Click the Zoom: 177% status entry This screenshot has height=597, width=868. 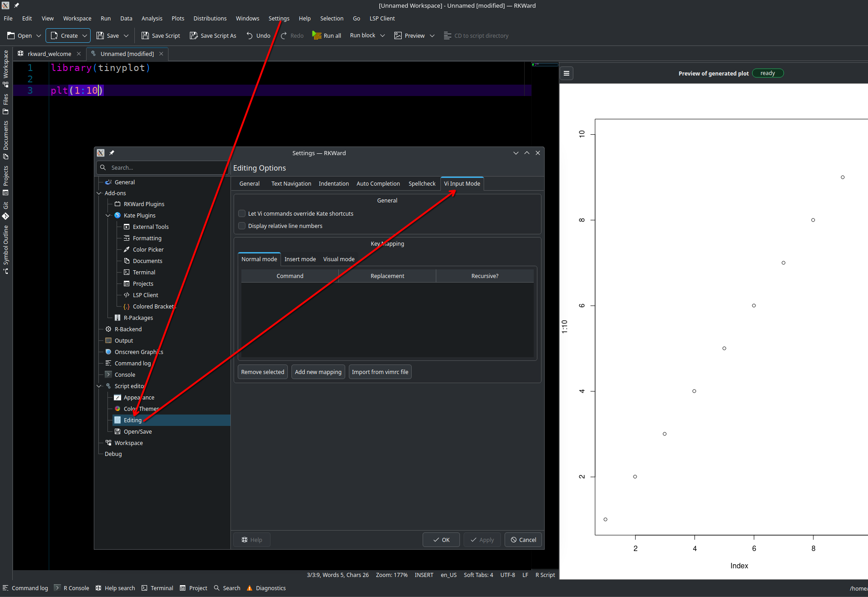tap(392, 575)
